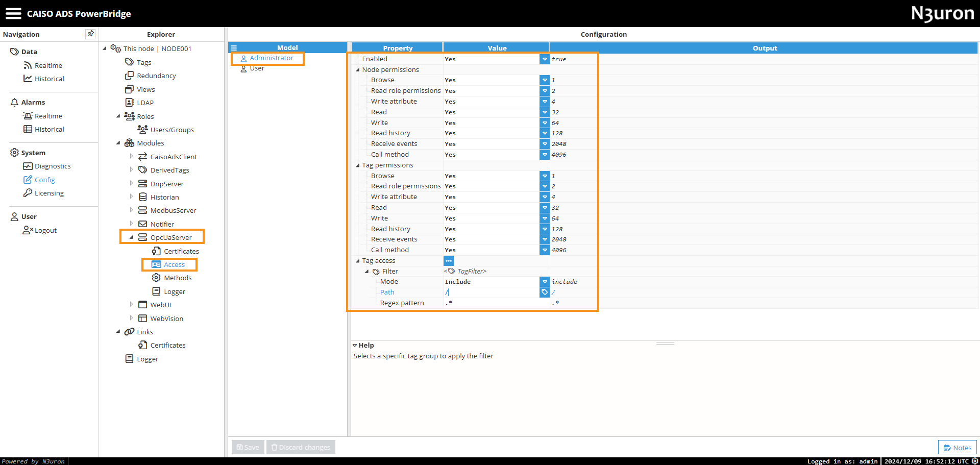Image resolution: width=980 pixels, height=465 pixels.
Task: Select the WebVision module icon
Action: (143, 319)
